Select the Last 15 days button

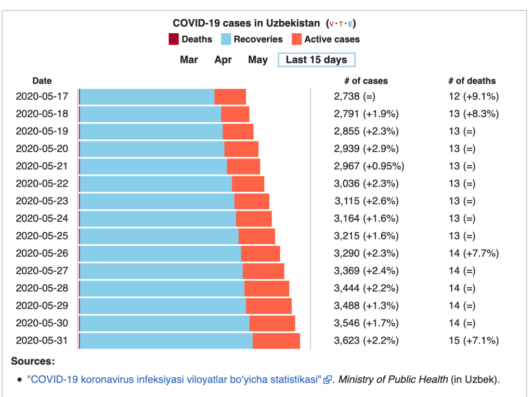click(316, 60)
